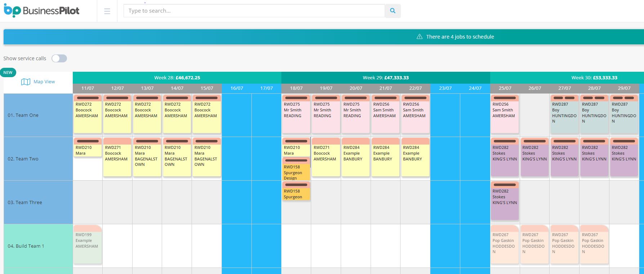Image resolution: width=644 pixels, height=274 pixels.
Task: Select the Week 30 header
Action: pyautogui.click(x=594, y=78)
